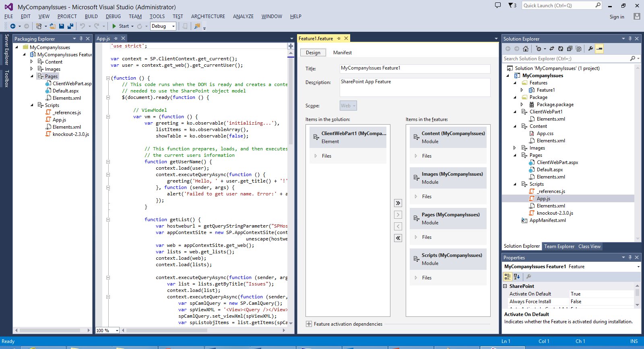The height and width of the screenshot is (349, 644).
Task: Click the Show All Files icon in Solution Explorer
Action: tap(578, 49)
